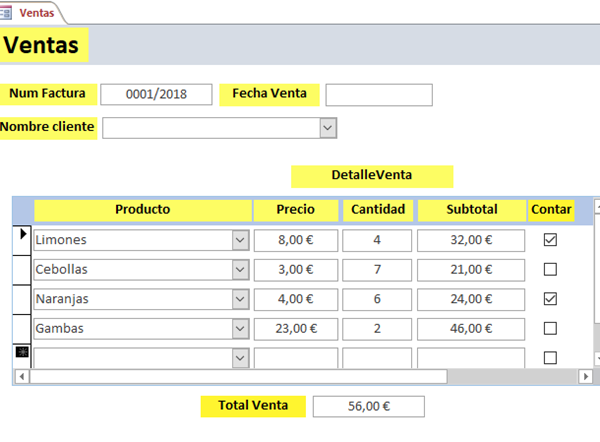
Task: Uncheck the Contar checkbox for Naranjas
Action: 549,299
